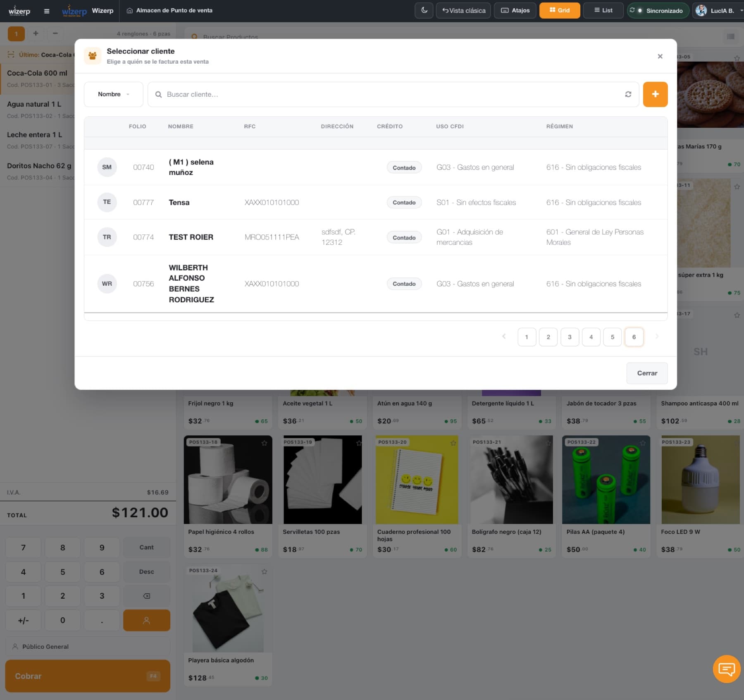Select client Tensa
This screenshot has height=700, width=744.
click(x=376, y=202)
